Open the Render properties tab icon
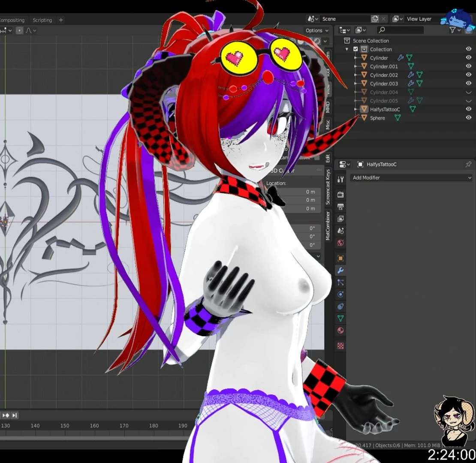 340,195
